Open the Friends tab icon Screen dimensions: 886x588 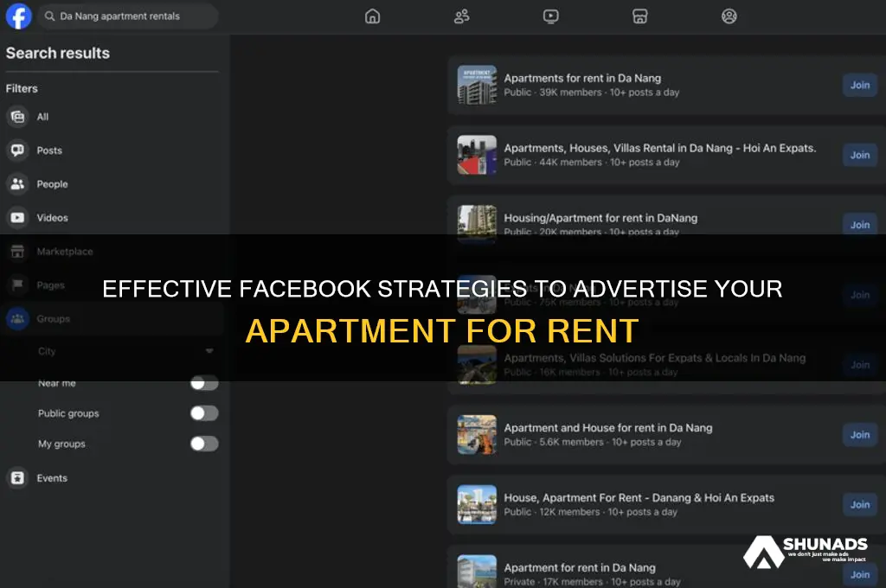click(462, 16)
